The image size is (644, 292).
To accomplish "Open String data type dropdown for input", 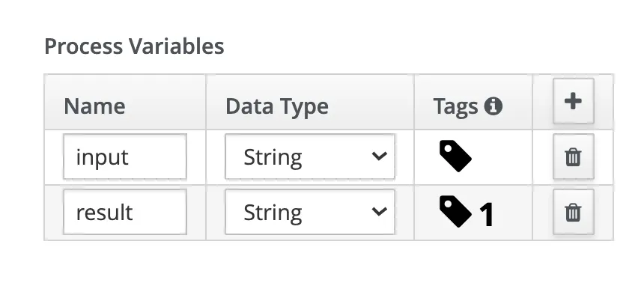I will (310, 156).
